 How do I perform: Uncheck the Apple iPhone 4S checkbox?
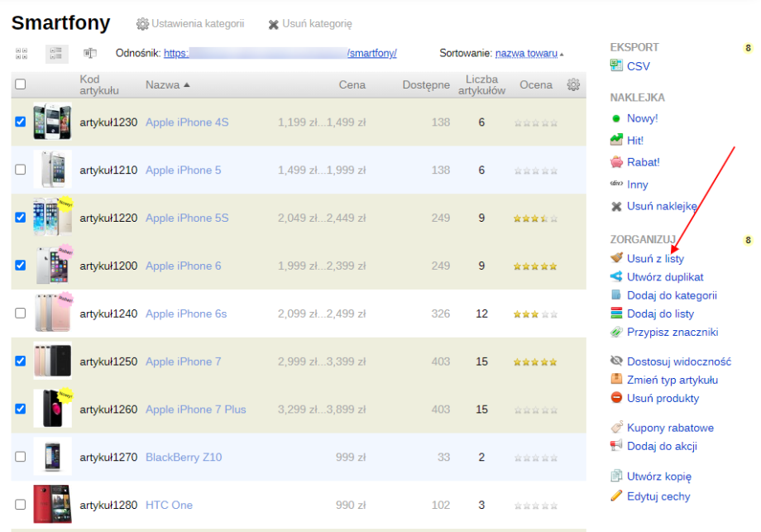(21, 122)
